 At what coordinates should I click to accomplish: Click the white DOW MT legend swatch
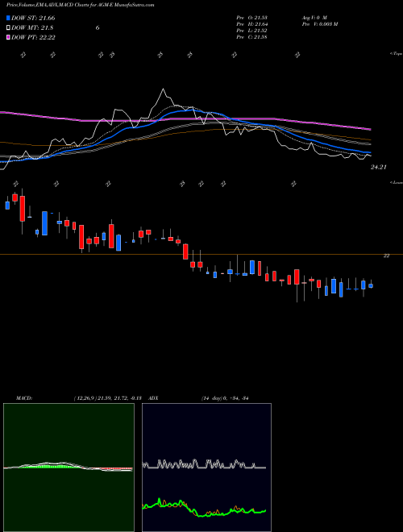click(8, 28)
